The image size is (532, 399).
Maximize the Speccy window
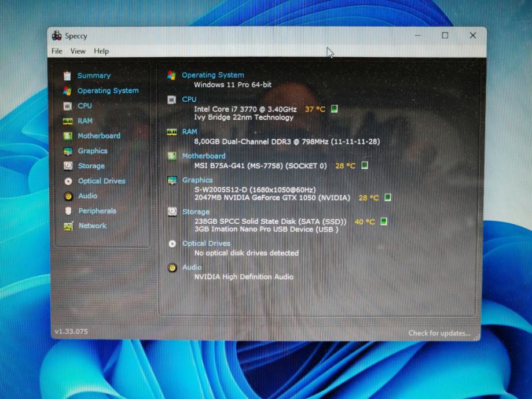445,35
